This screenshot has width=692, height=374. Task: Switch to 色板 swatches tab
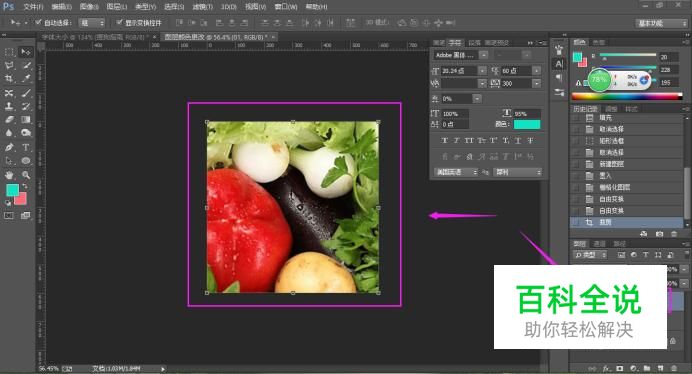pos(598,42)
